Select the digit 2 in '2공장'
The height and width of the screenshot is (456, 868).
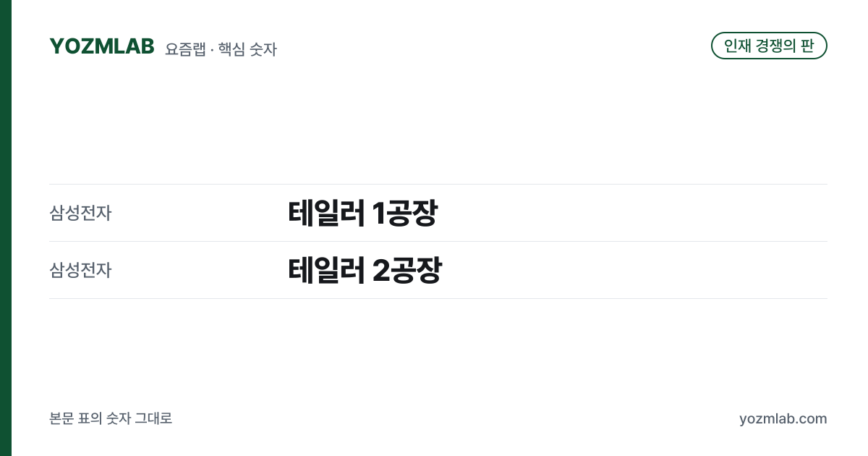click(380, 271)
